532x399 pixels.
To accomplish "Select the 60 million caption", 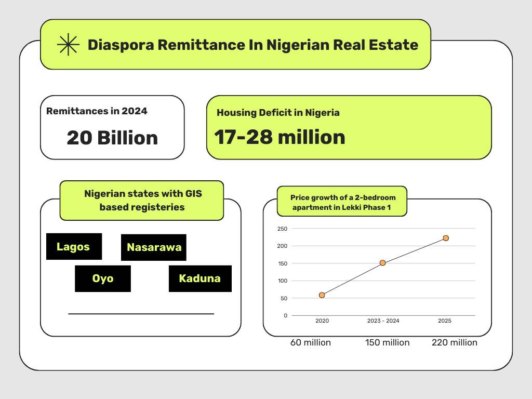I will 310,342.
